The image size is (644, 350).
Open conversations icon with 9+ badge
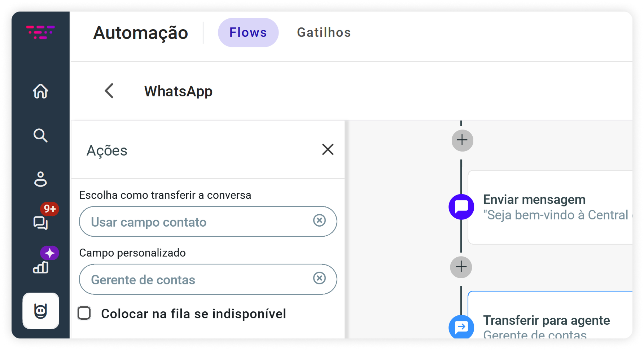[40, 223]
